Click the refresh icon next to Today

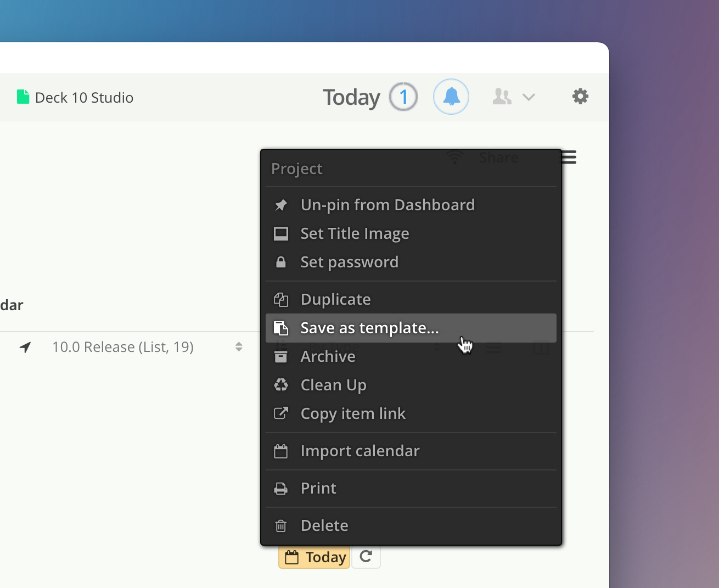(366, 557)
